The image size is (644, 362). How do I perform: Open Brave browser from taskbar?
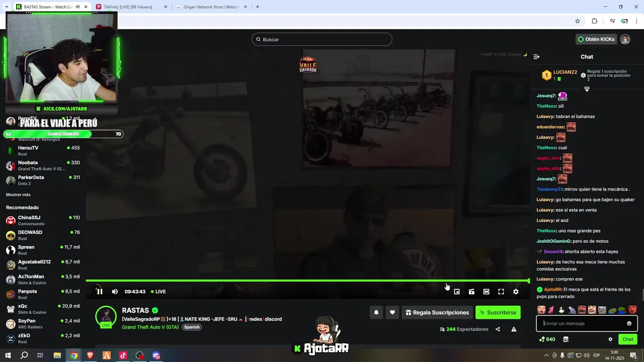90,355
